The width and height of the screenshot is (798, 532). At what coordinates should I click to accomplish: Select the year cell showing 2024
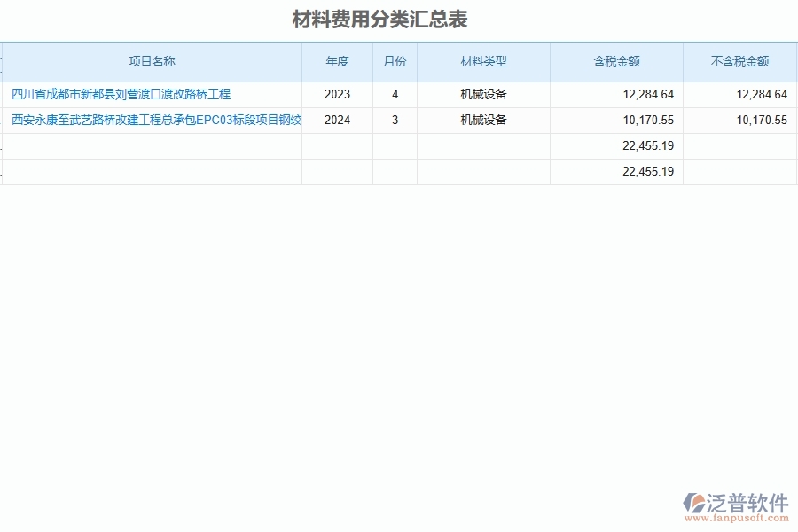click(337, 120)
